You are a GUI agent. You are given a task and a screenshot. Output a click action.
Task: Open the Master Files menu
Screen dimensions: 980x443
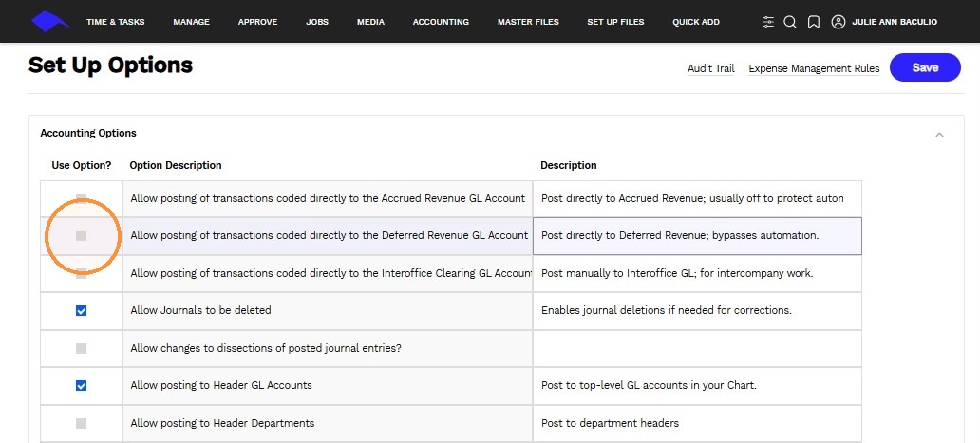click(x=528, y=22)
